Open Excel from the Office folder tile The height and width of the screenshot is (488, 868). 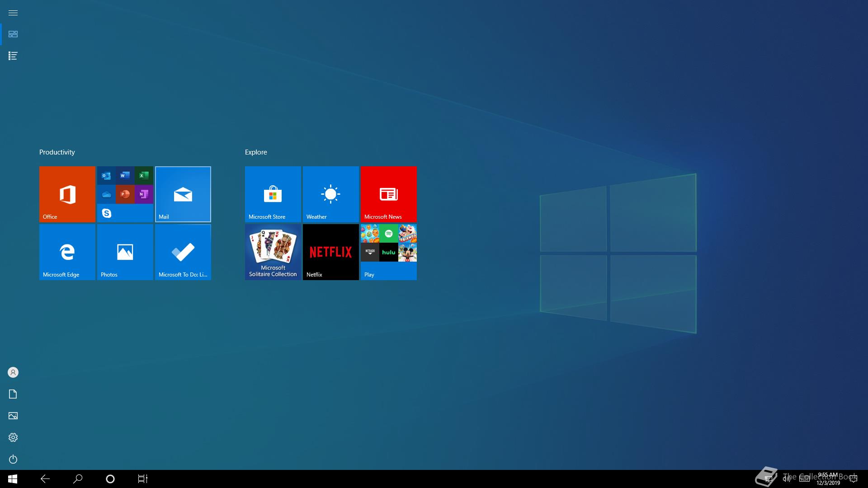(x=144, y=176)
